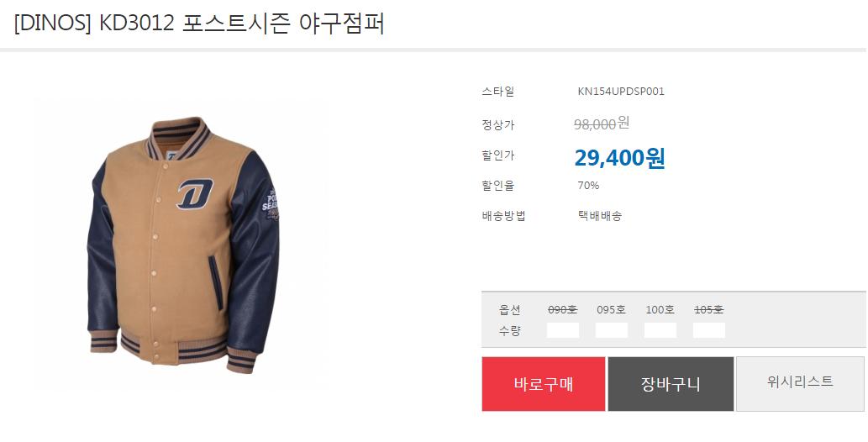Add item via the 장바구니 cart button
868x442 pixels.
[x=671, y=384]
